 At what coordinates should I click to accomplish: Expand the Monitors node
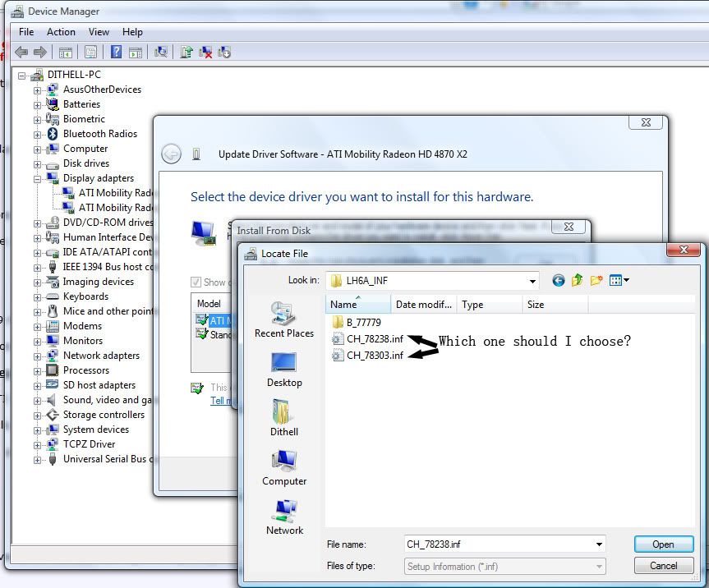tap(37, 342)
